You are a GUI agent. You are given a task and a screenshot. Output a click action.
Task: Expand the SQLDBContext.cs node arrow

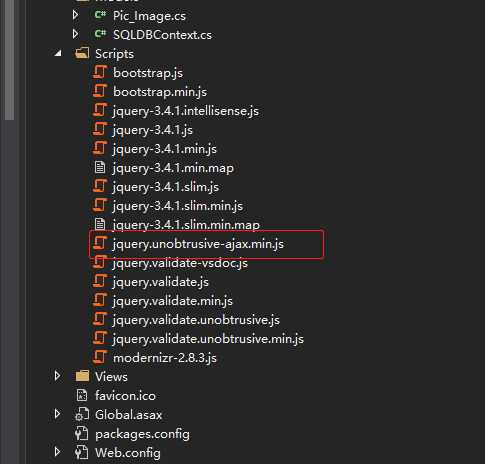pos(76,34)
